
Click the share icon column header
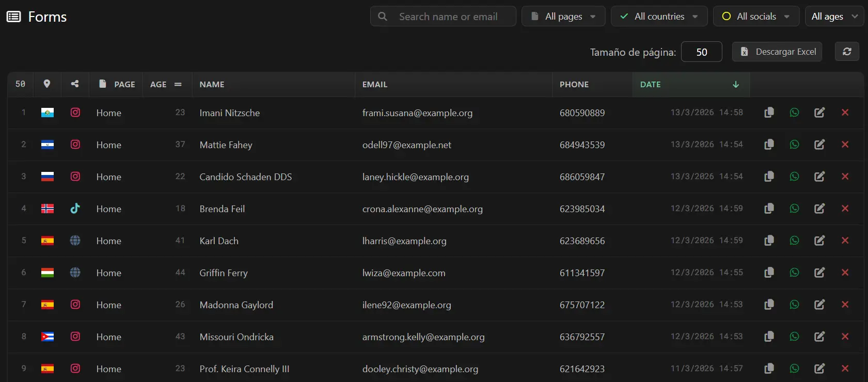(x=75, y=84)
